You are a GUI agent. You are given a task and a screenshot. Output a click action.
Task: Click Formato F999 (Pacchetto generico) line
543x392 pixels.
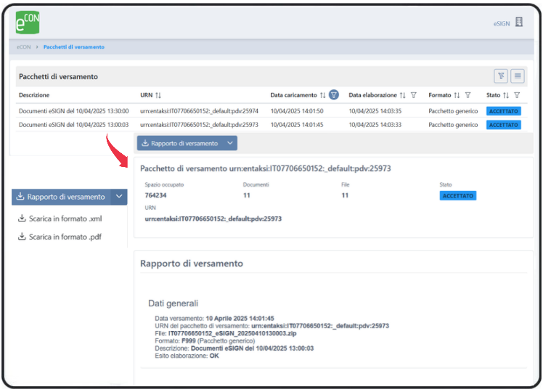point(205,341)
